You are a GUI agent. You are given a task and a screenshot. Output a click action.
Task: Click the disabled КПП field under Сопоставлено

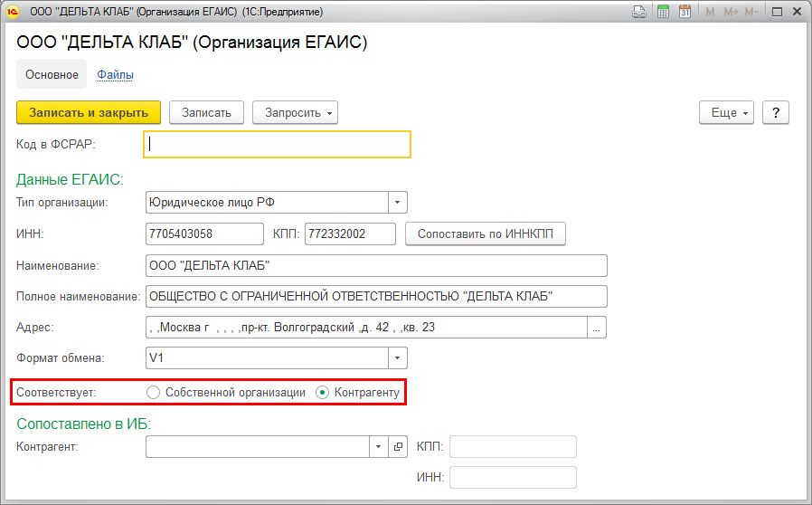[x=513, y=446]
